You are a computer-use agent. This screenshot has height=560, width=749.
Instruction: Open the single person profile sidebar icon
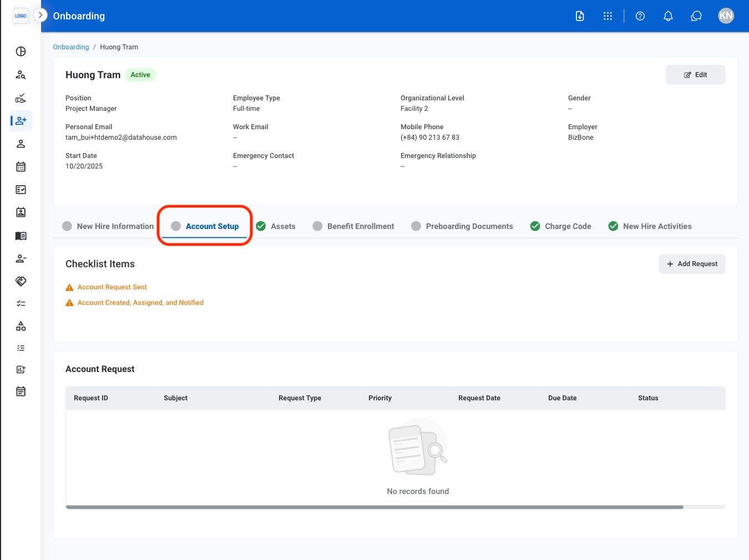click(21, 144)
